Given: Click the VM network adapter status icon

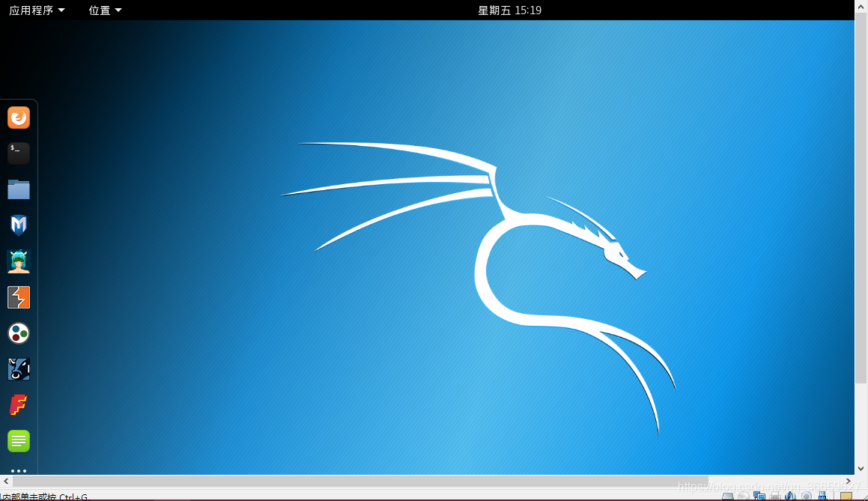Looking at the screenshot, I should [759, 496].
